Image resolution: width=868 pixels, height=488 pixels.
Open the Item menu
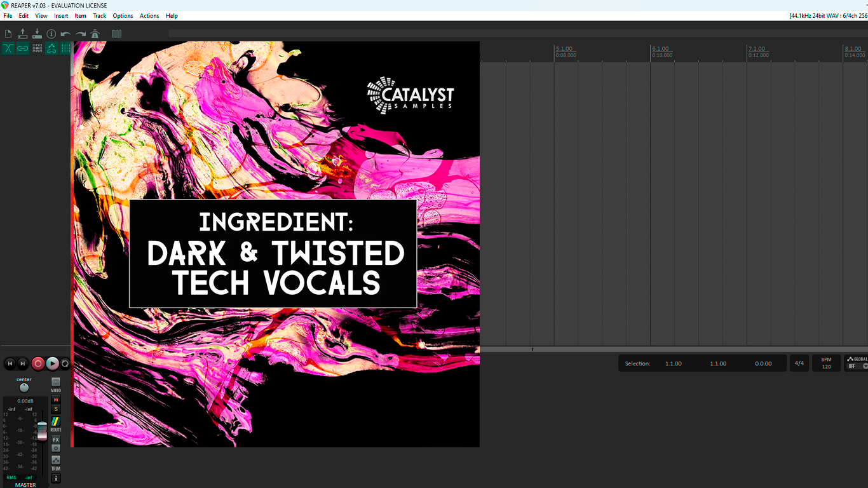(81, 16)
